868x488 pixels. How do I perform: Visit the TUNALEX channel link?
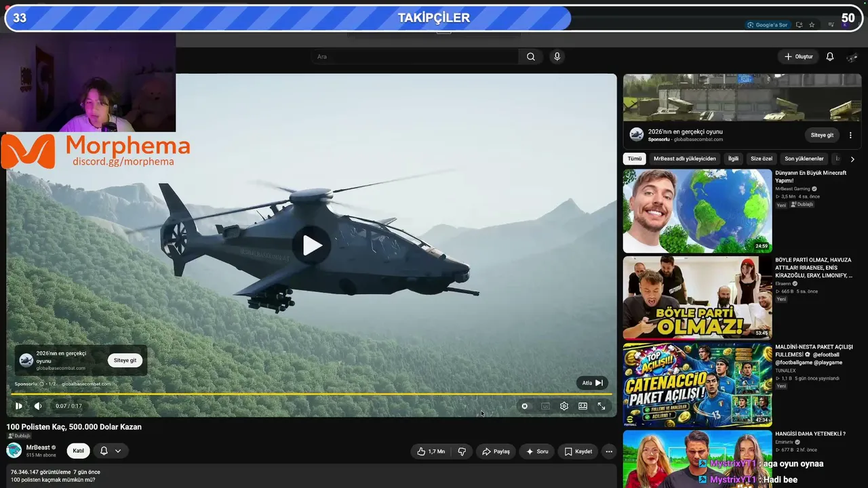coord(785,371)
